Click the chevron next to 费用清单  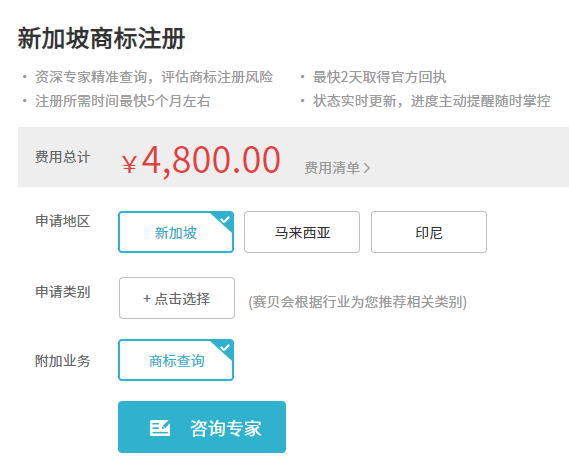pyautogui.click(x=367, y=168)
